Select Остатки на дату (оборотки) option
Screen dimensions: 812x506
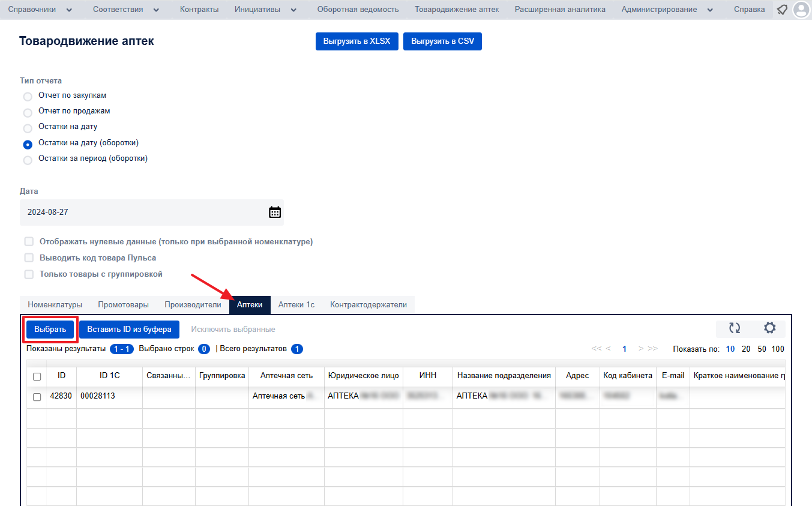[x=28, y=144]
